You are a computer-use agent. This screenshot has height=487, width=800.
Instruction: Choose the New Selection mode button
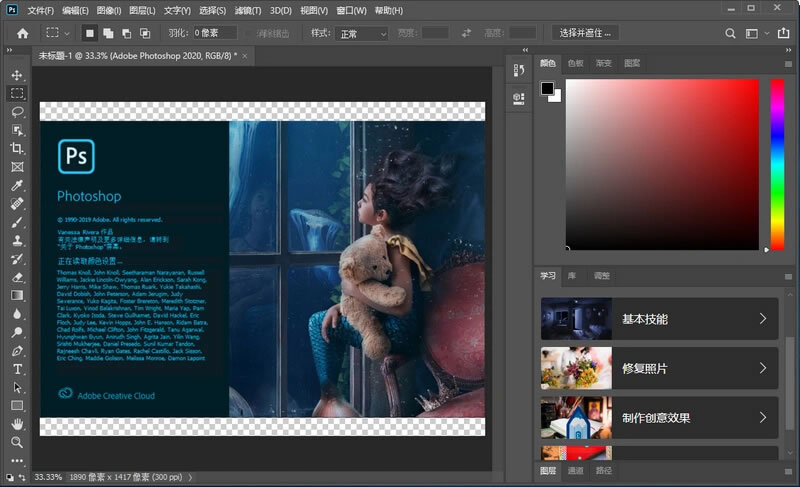click(x=89, y=33)
